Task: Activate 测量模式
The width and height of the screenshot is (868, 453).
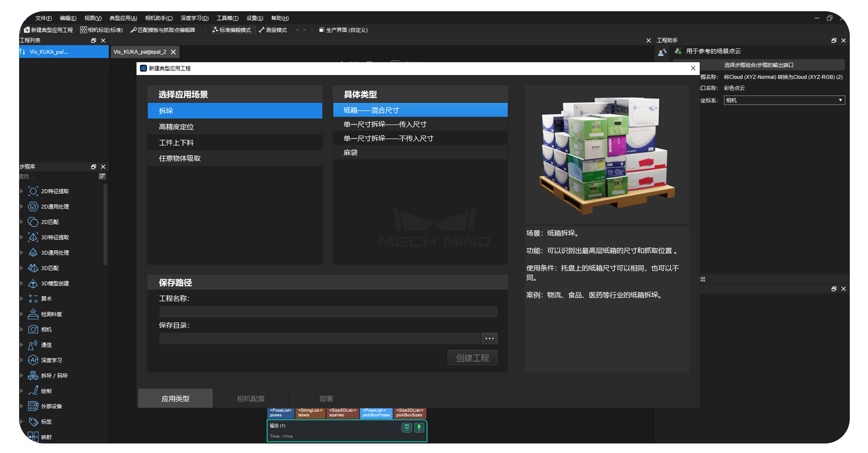Action: [x=274, y=30]
